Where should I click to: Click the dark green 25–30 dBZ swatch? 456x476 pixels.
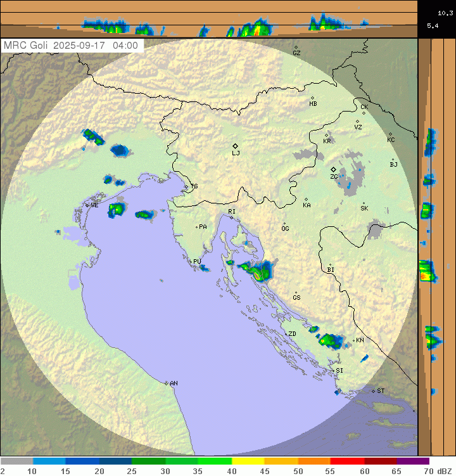[x=148, y=461]
